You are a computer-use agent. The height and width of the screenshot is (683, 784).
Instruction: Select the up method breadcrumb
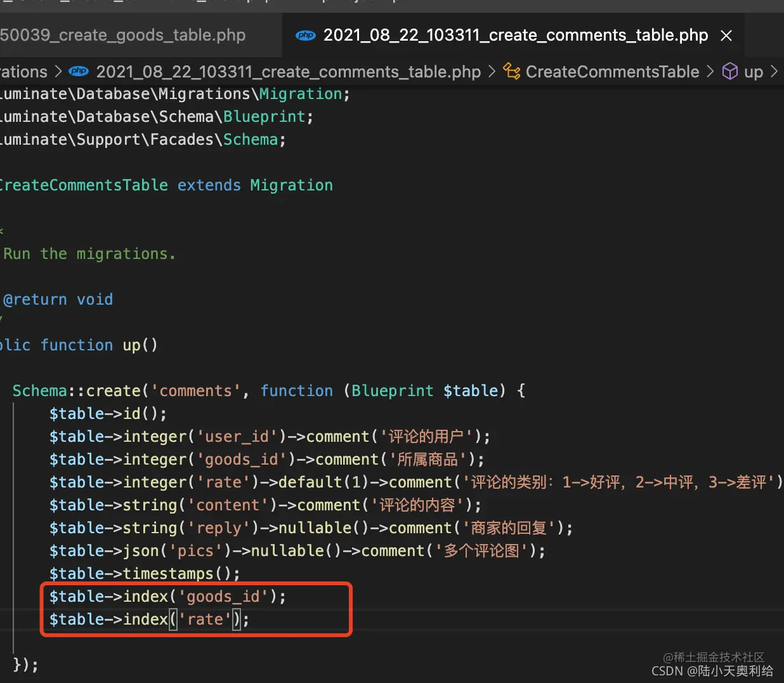[754, 72]
